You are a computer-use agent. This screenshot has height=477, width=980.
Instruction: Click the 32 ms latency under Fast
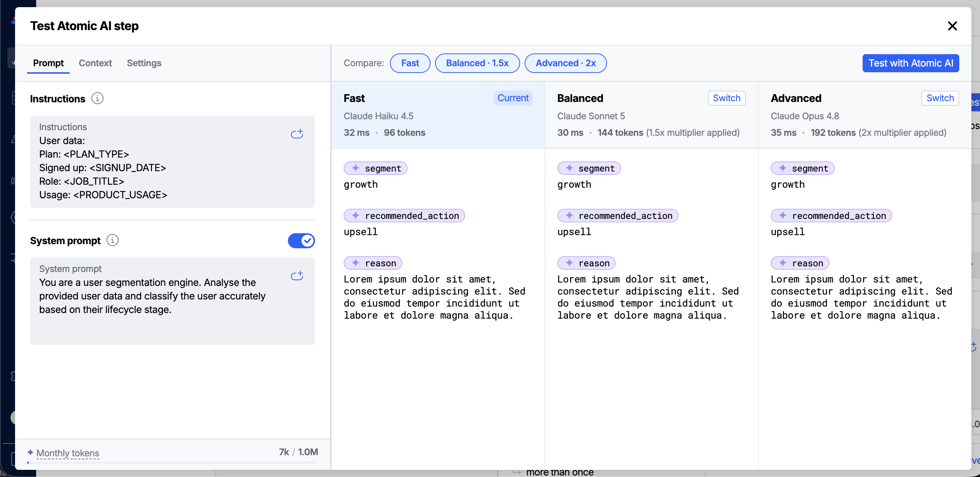click(x=356, y=133)
